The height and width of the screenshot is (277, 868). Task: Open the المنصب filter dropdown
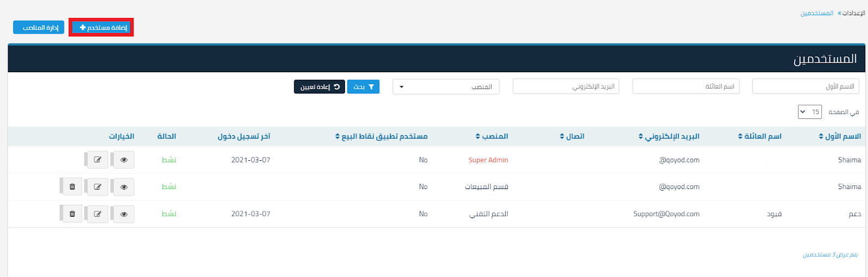(445, 87)
